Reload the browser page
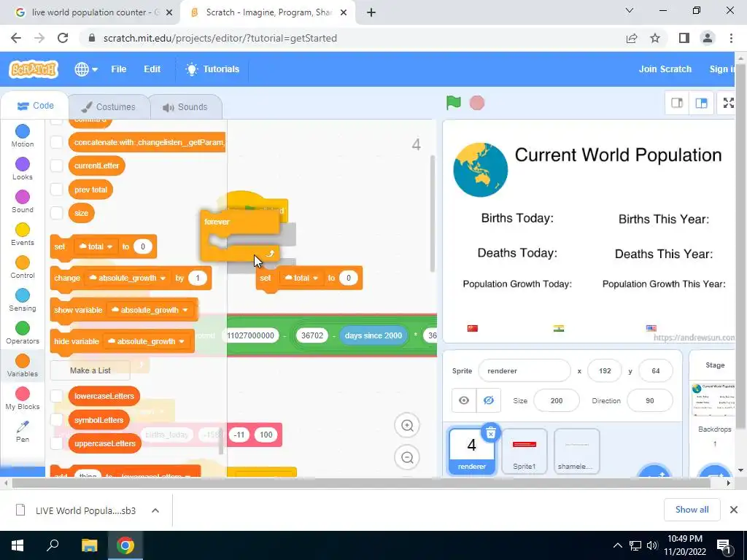747x560 pixels. click(x=63, y=38)
